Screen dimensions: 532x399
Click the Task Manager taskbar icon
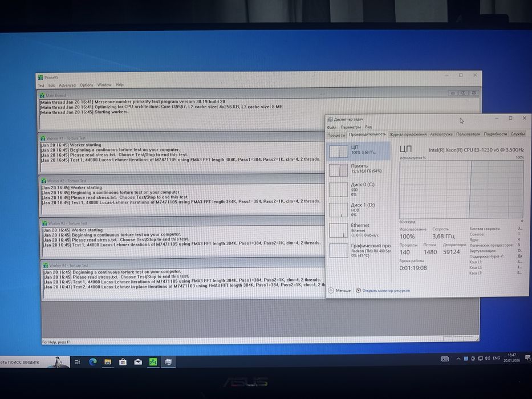[168, 362]
